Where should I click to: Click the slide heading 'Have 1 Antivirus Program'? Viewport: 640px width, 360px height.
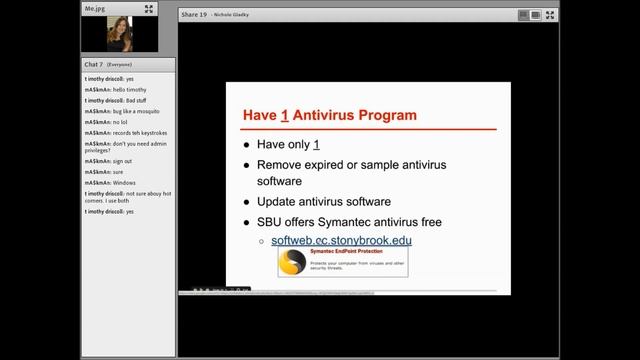[x=330, y=115]
